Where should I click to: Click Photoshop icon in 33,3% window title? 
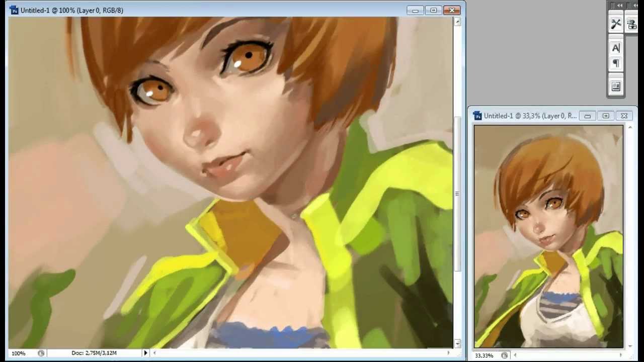pos(477,116)
